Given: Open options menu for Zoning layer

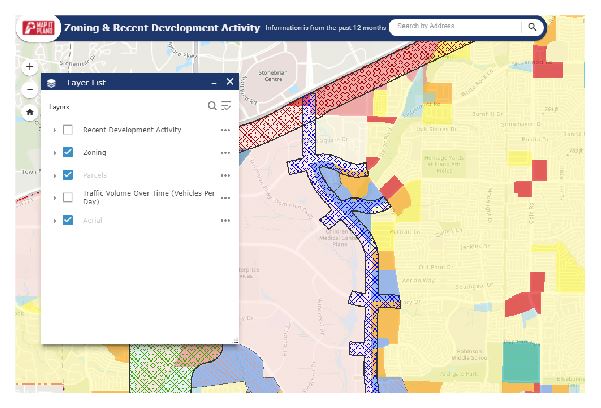Looking at the screenshot, I should point(225,153).
